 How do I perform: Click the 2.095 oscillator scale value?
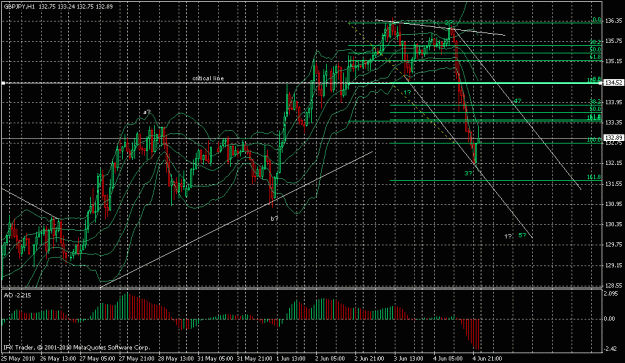611,294
